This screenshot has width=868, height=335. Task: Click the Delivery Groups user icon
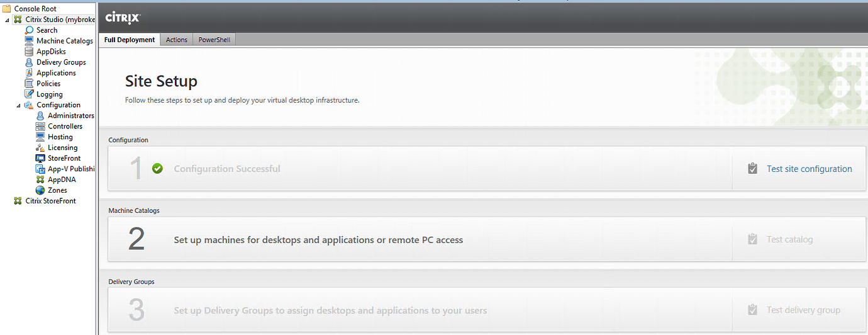(x=29, y=62)
